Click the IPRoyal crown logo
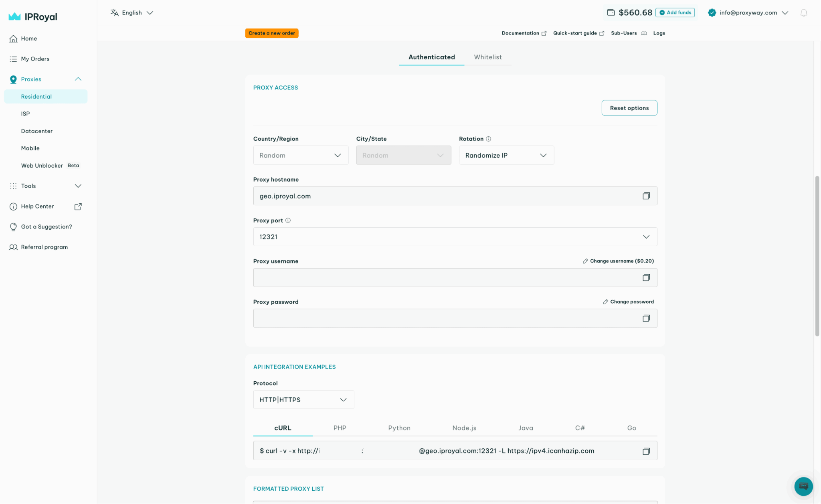Viewport: 821px width, 504px height. pyautogui.click(x=14, y=16)
